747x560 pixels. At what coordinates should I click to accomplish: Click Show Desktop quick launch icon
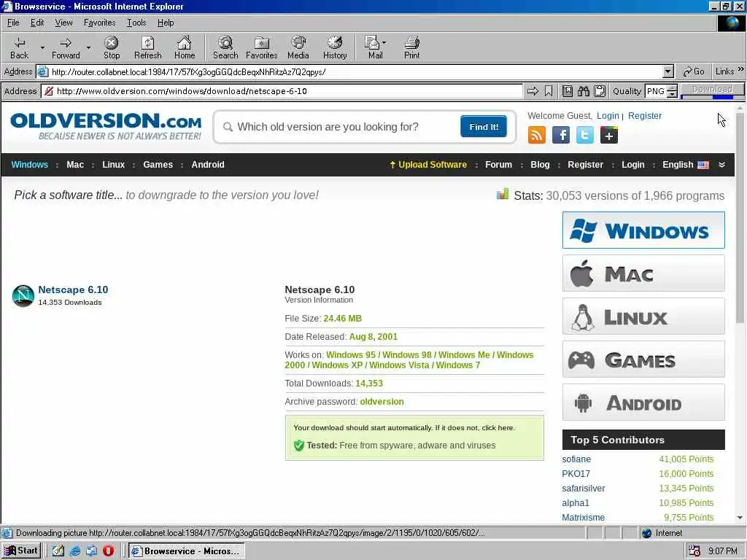click(x=58, y=551)
